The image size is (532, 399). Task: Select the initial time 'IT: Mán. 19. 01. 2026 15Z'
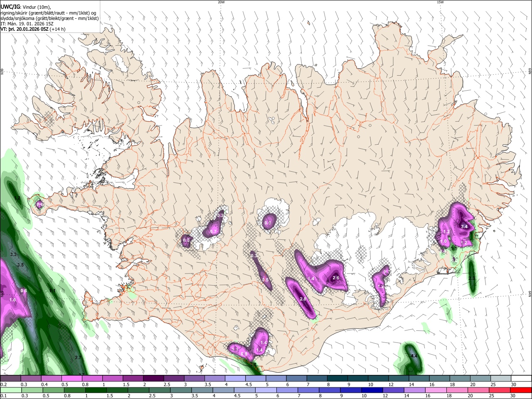[27, 24]
